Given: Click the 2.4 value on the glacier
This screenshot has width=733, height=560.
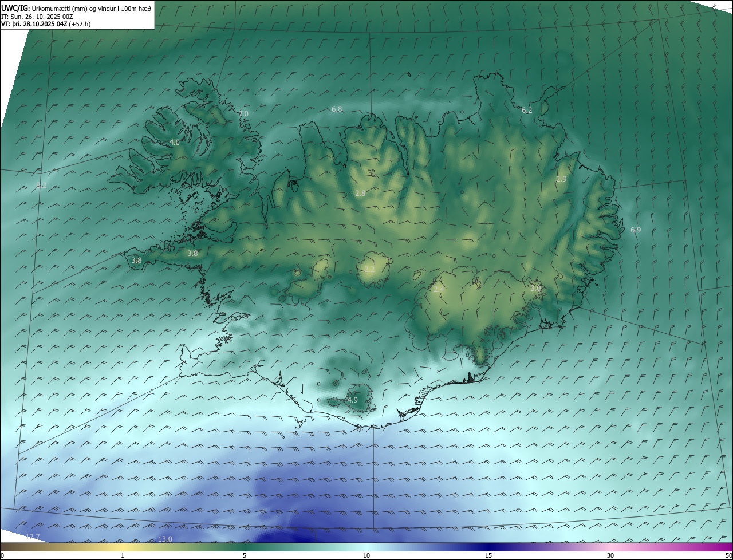Looking at the screenshot, I should (438, 290).
